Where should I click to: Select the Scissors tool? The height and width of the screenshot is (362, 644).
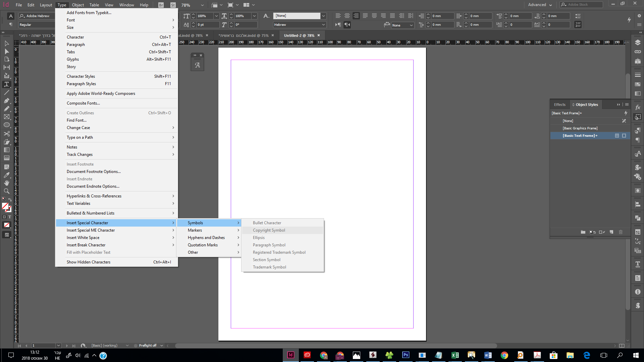[6, 133]
